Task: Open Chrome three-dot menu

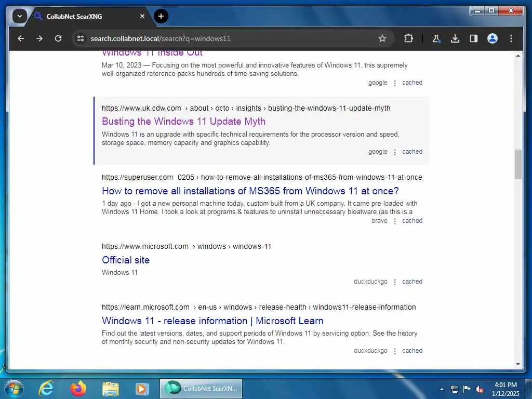Action: (511, 38)
